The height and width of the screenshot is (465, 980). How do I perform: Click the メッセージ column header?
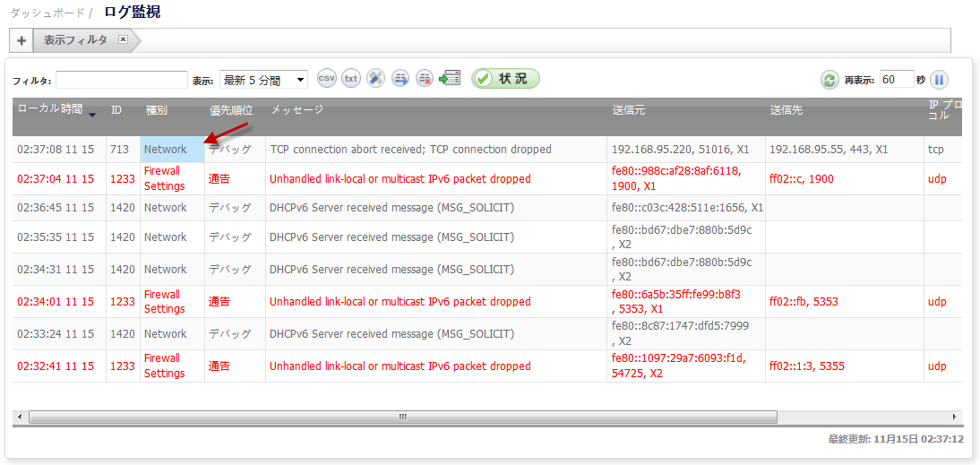[297, 109]
